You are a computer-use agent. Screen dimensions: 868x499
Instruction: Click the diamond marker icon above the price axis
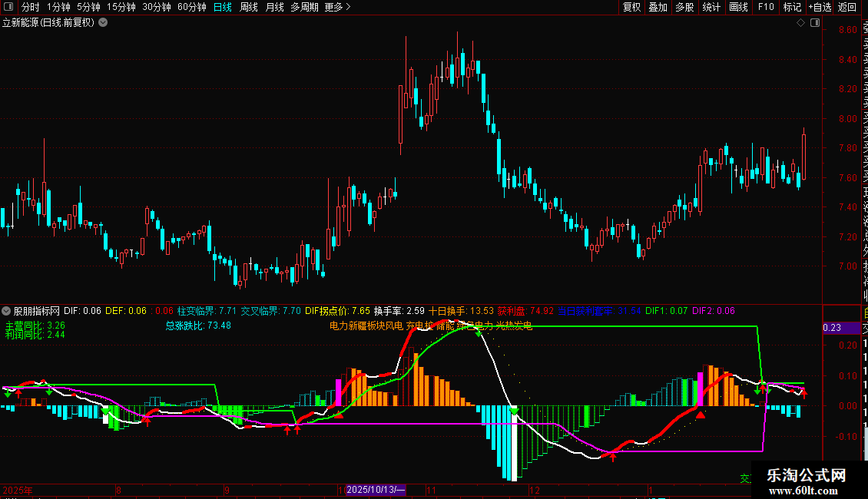tap(800, 23)
